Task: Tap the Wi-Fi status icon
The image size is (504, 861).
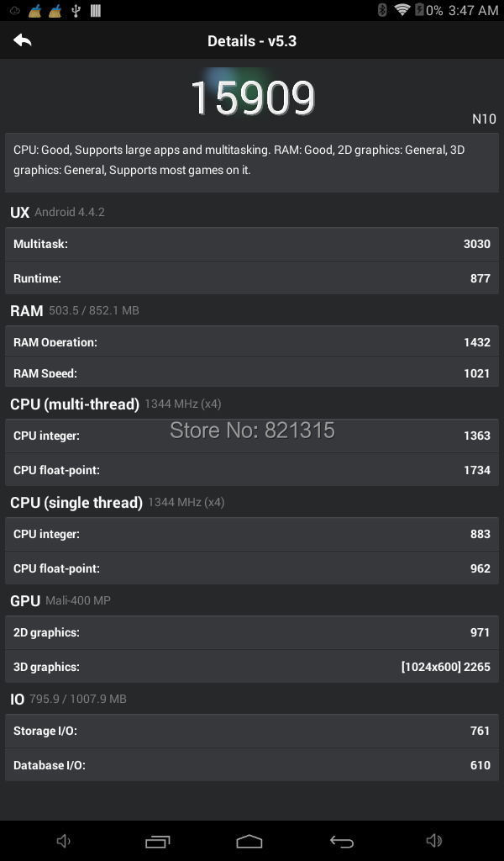Action: point(402,10)
